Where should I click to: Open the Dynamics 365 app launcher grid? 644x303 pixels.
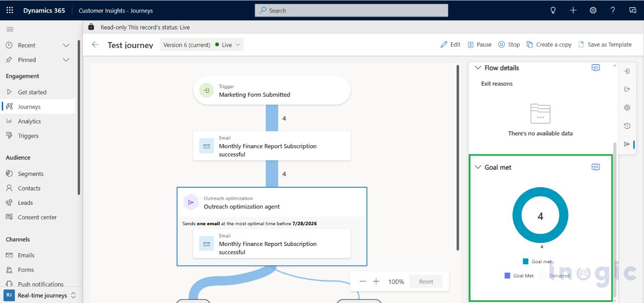10,10
